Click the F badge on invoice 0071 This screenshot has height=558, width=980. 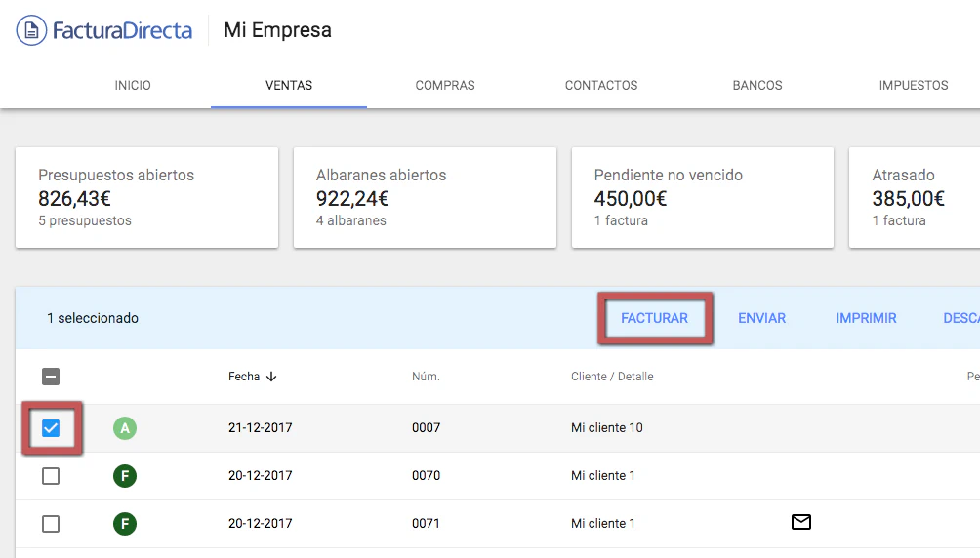pos(124,524)
